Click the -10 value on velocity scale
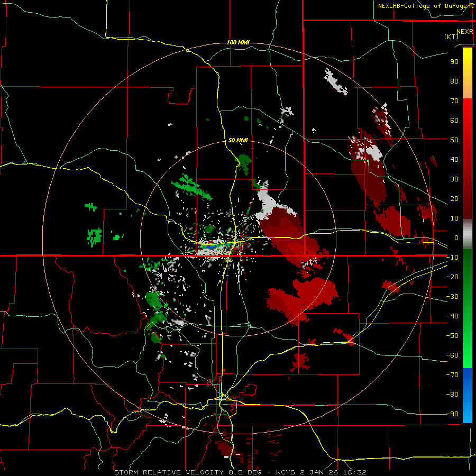 tap(452, 258)
